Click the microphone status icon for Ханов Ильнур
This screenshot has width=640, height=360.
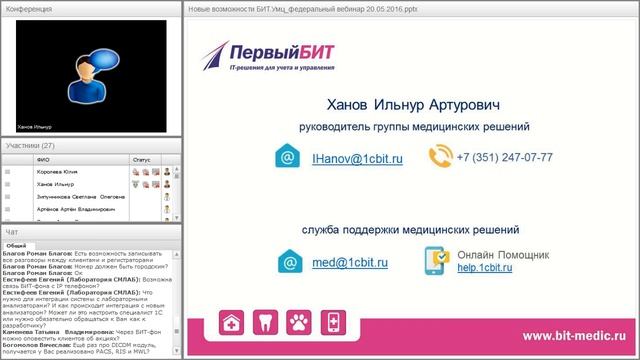[136, 184]
